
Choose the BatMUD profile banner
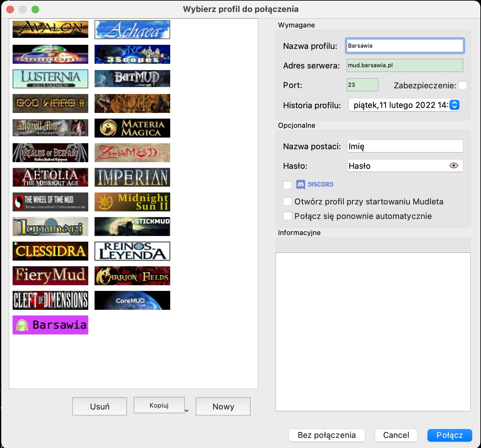[132, 79]
